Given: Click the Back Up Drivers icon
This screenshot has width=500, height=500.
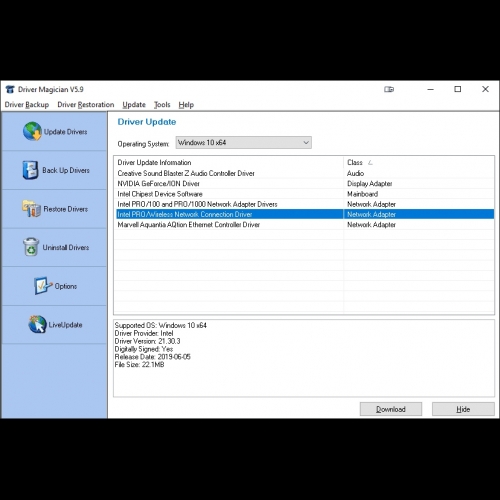Looking at the screenshot, I should [x=30, y=170].
